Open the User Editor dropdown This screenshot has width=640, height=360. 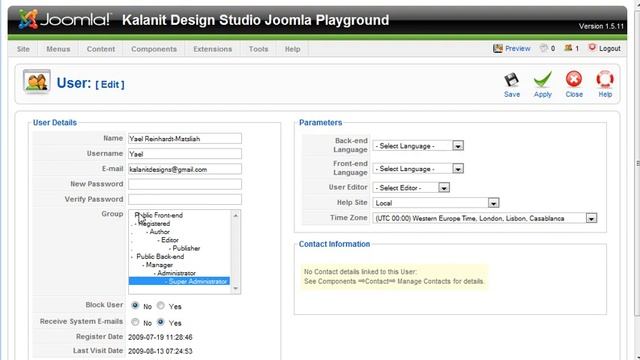[411, 188]
